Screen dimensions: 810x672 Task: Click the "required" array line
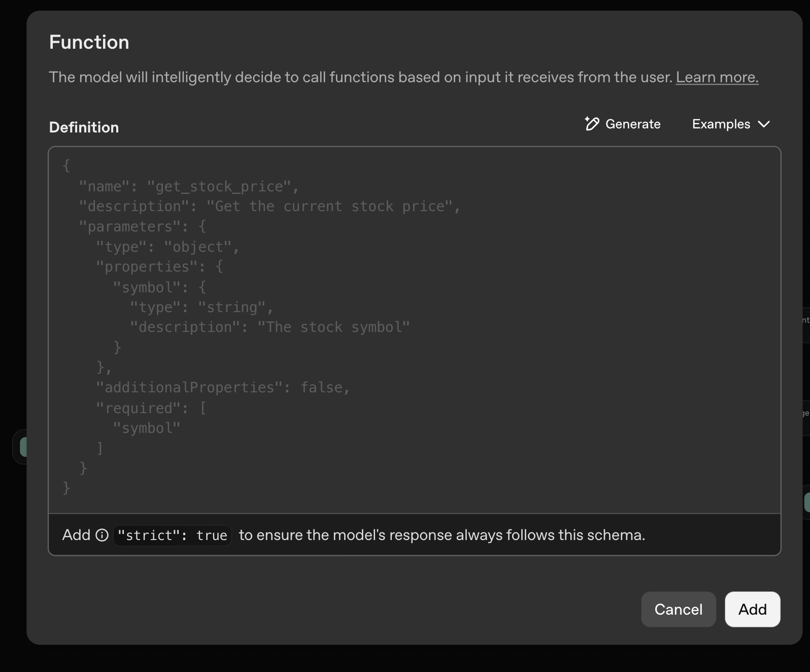151,408
